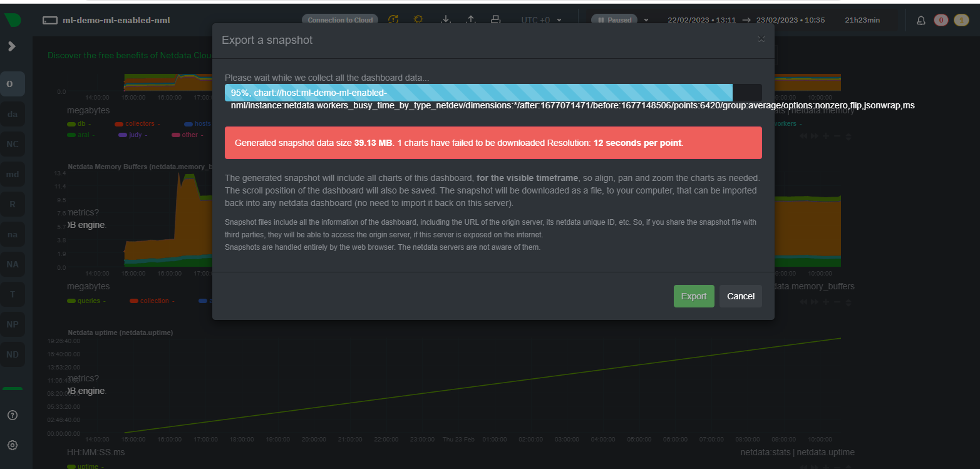The width and height of the screenshot is (980, 469).
Task: Cancel the snapshot export dialog
Action: 740,296
